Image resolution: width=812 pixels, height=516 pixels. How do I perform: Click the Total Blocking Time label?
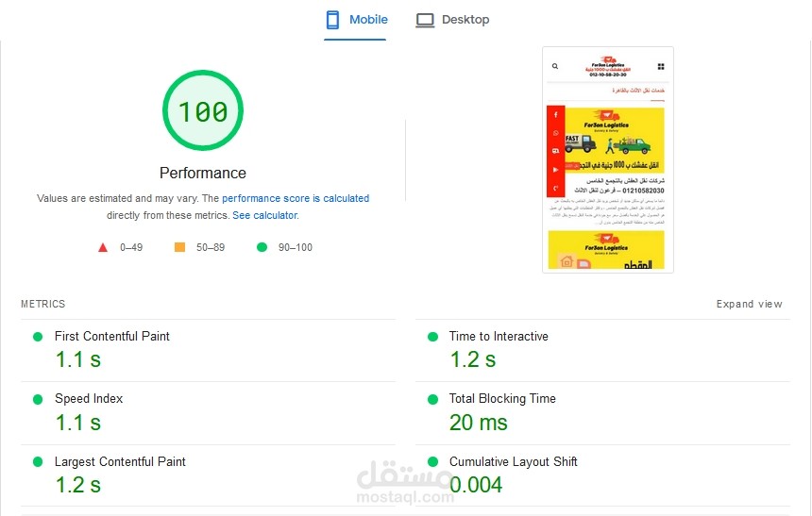(x=502, y=398)
